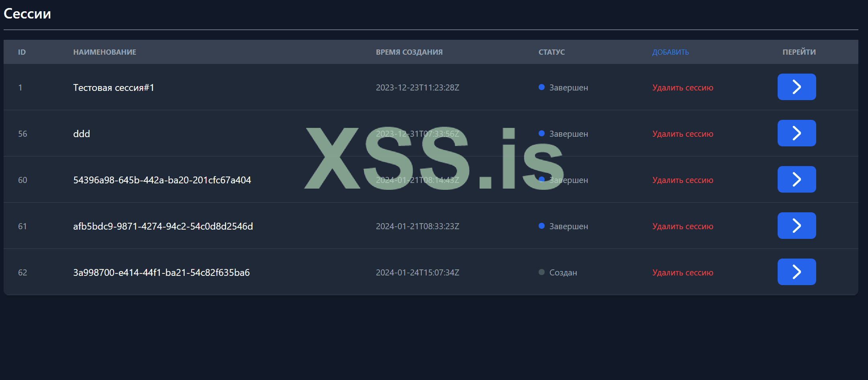Delete session "Тестовая сессия#1"

coord(683,88)
